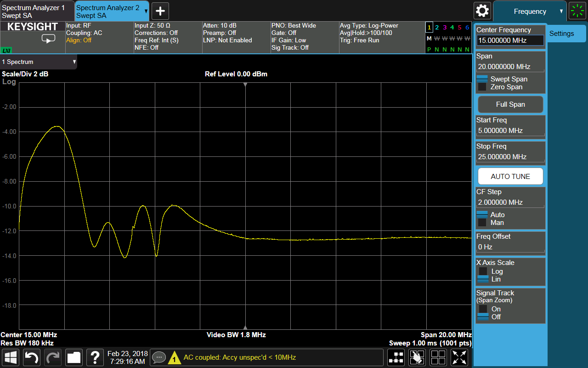
Task: Click Res BW 180 kHz annotation
Action: [27, 343]
